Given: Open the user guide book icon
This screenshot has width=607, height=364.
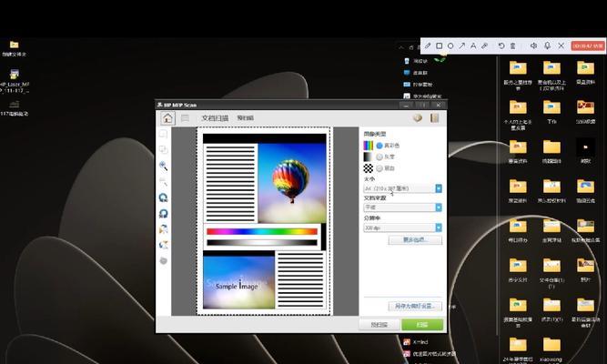Looking at the screenshot, I should [435, 117].
